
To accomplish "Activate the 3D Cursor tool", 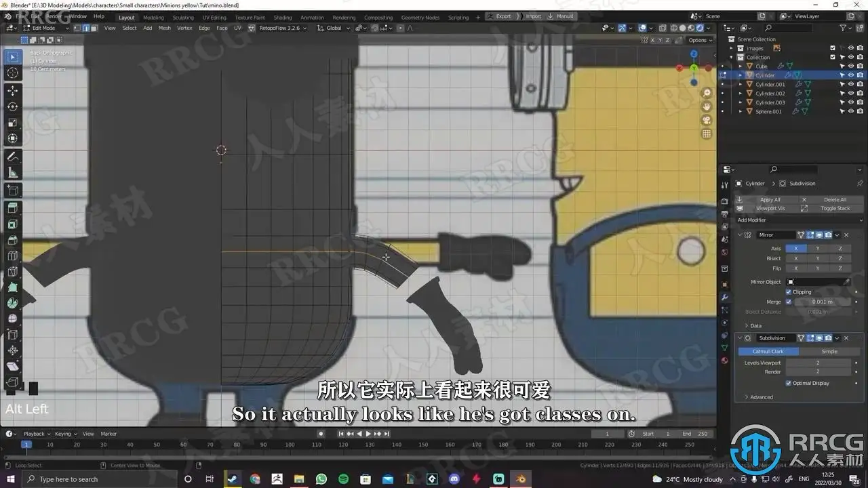I will [x=12, y=73].
